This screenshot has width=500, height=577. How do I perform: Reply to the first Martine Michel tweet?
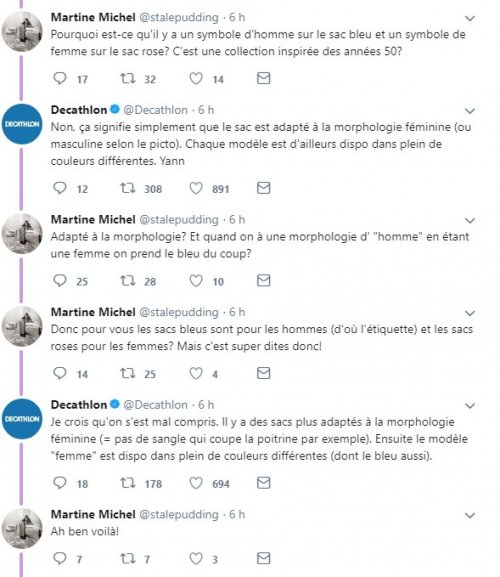[x=60, y=78]
